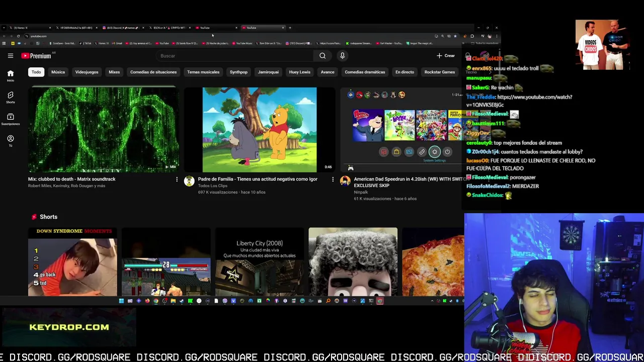Open Shorts from the left sidebar
Screen dimensions: 644x362
click(10, 98)
